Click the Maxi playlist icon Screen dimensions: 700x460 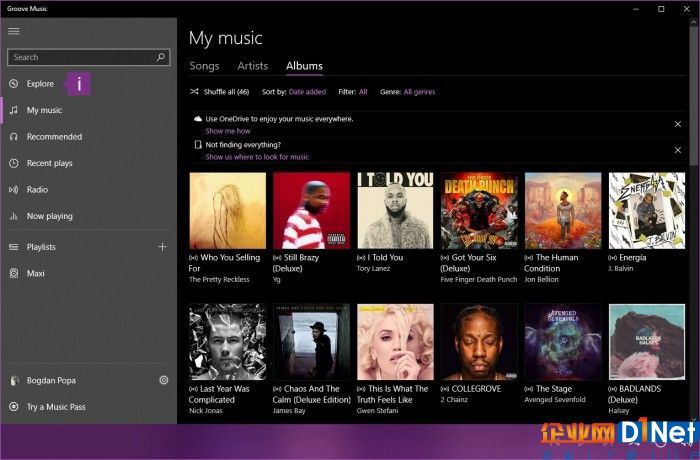tap(14, 273)
